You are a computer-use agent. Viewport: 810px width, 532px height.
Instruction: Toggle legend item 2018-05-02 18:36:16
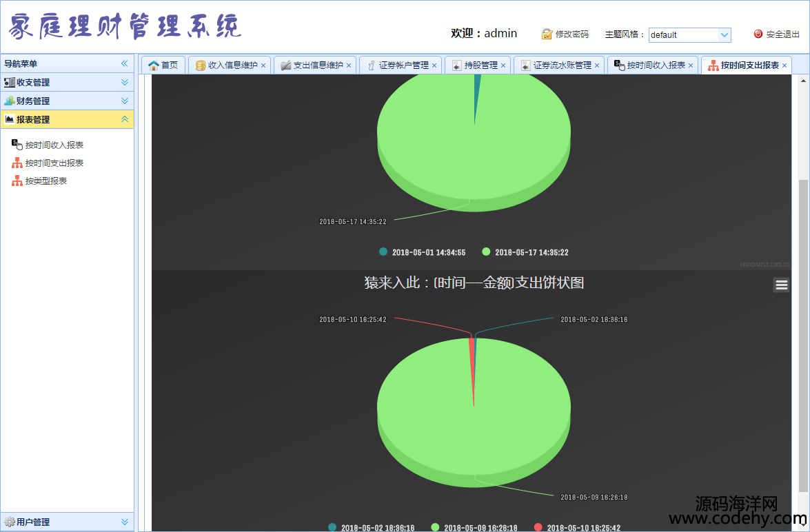point(372,527)
